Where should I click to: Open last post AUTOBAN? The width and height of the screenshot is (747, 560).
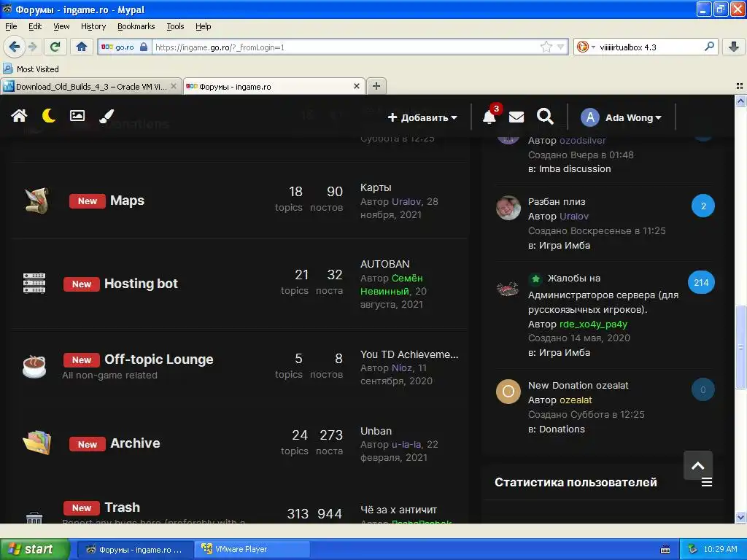pyautogui.click(x=385, y=264)
